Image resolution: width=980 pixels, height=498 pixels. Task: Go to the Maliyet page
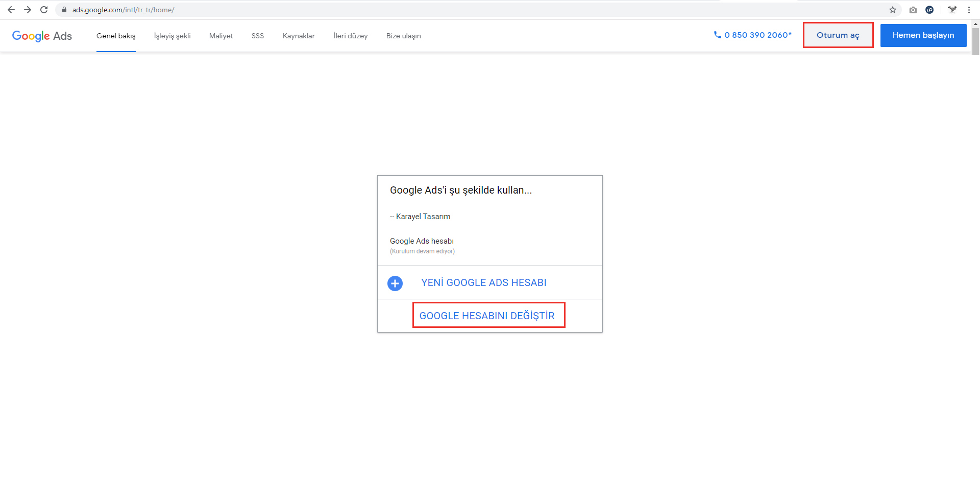tap(221, 36)
